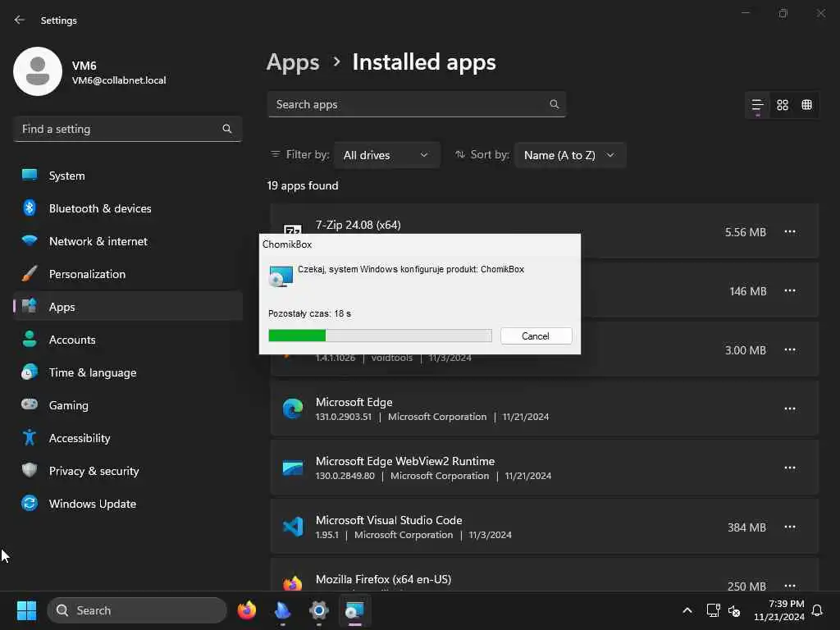Viewport: 840px width, 630px height.
Task: Open more options for the 146 MB app
Action: [790, 291]
